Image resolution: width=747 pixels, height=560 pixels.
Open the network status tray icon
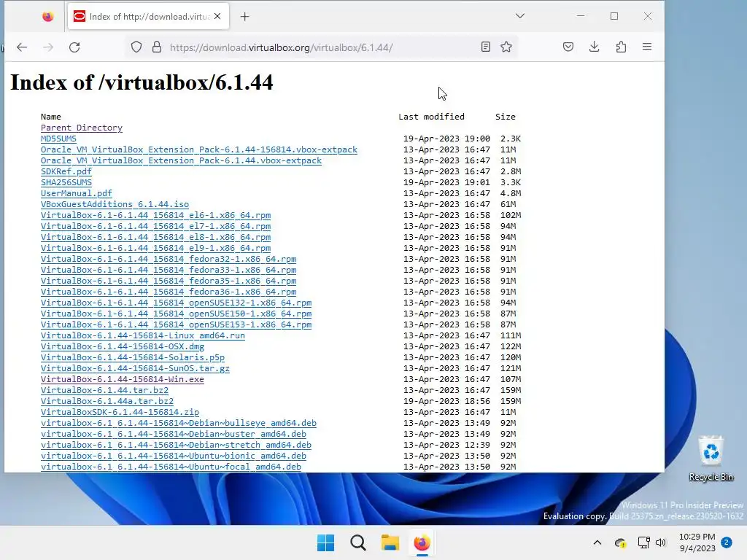(643, 542)
